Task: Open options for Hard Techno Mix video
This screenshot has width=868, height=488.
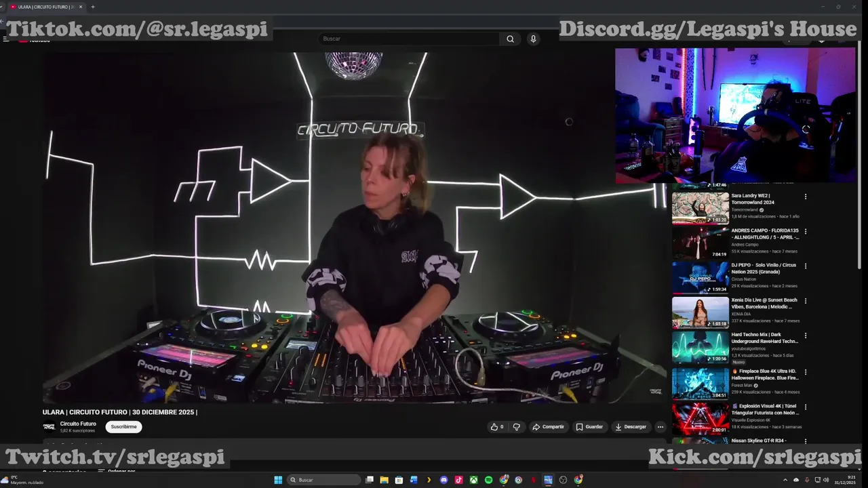Action: point(806,335)
